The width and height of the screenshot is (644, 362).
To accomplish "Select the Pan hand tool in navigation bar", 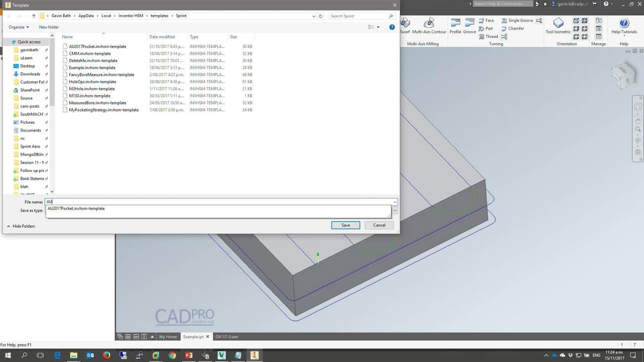I will tap(638, 121).
